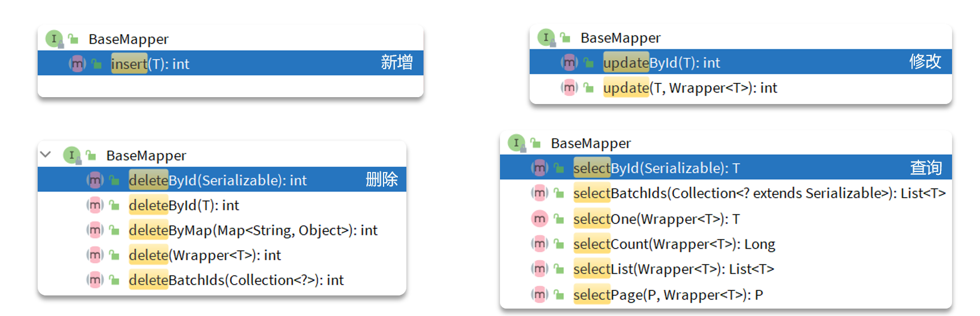Click the method icon beside selectOne(Wrapper<T>)
Screen dimensions: 980x316
[539, 219]
